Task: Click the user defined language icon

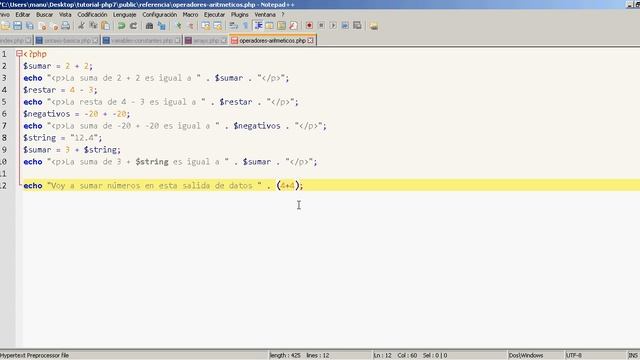Action: [x=269, y=26]
